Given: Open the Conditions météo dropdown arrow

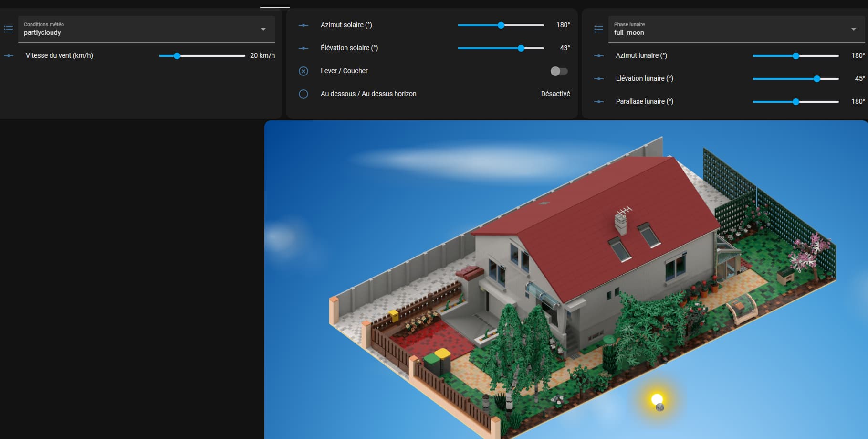Looking at the screenshot, I should pyautogui.click(x=263, y=29).
